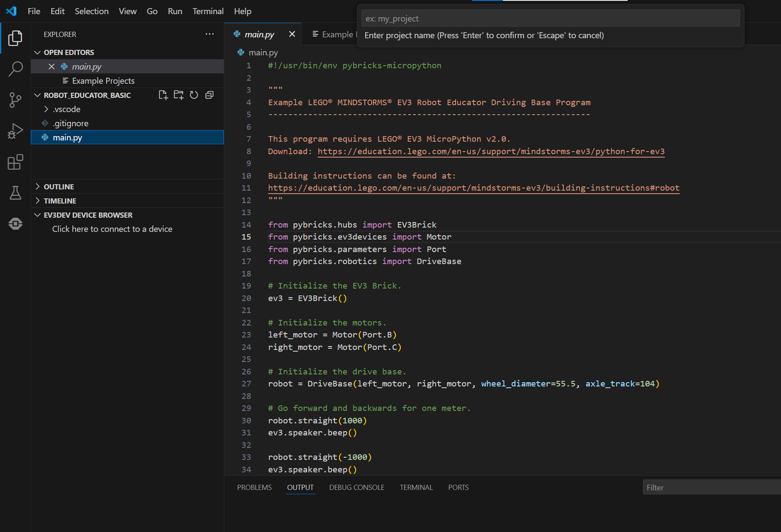Click line number 20 in the gutter
This screenshot has width=781, height=532.
pos(246,298)
